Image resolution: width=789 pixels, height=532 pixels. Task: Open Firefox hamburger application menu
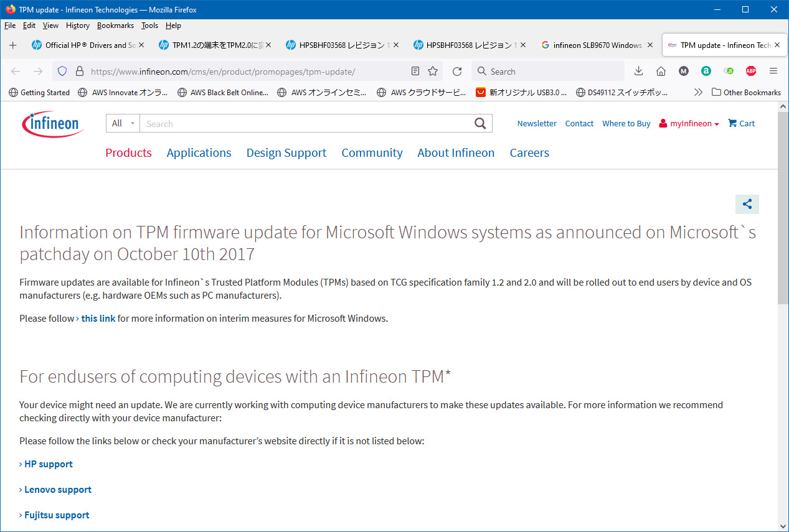(773, 72)
